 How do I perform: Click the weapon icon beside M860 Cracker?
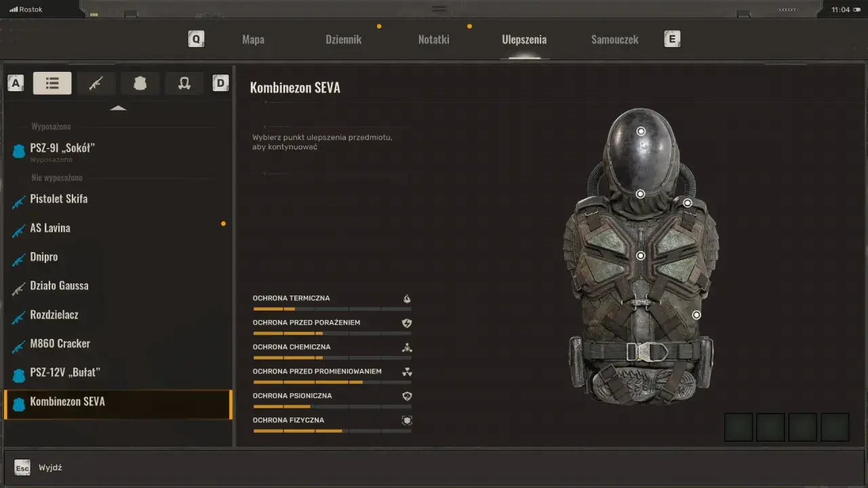pyautogui.click(x=19, y=347)
